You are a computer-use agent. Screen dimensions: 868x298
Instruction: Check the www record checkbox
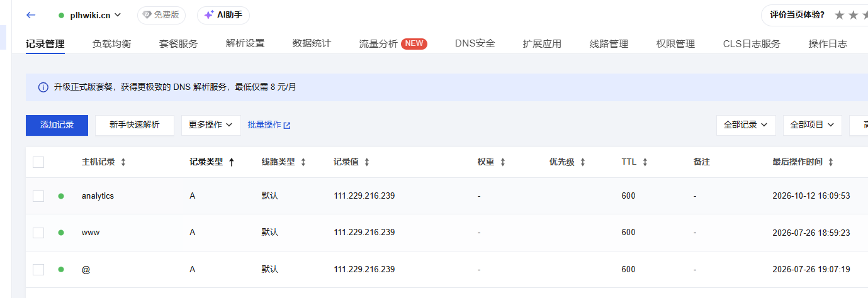coord(38,233)
